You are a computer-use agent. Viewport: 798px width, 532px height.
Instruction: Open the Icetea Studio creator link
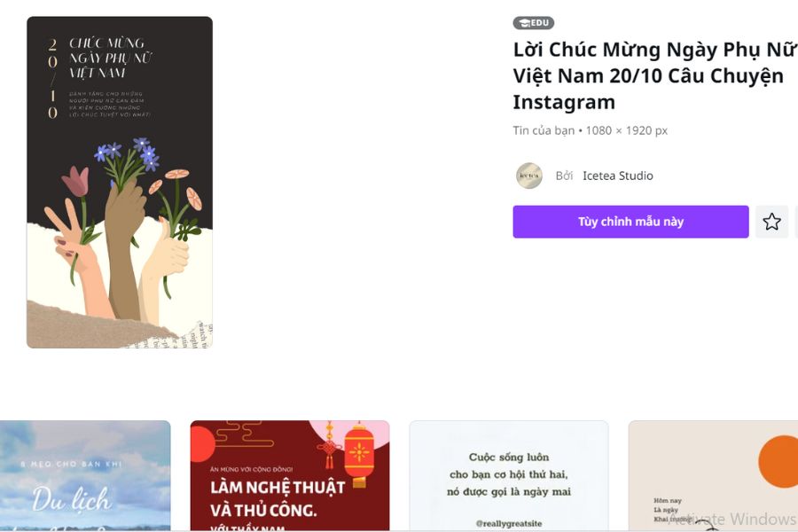[617, 176]
